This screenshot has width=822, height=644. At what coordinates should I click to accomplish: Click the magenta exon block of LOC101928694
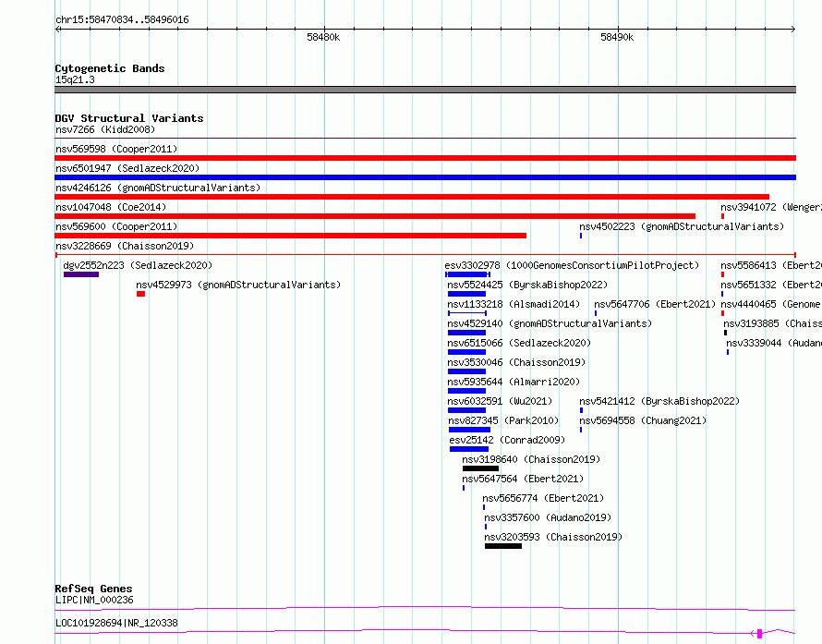[759, 634]
